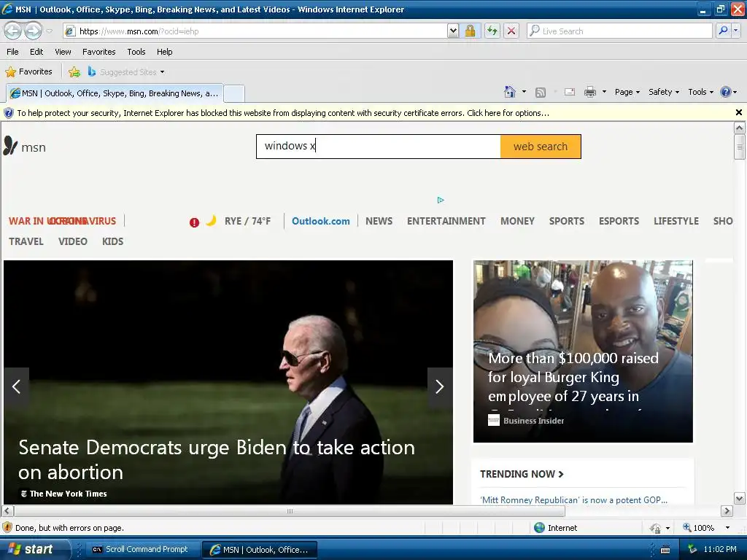Open the recent pages dropdown arrow

[x=49, y=31]
